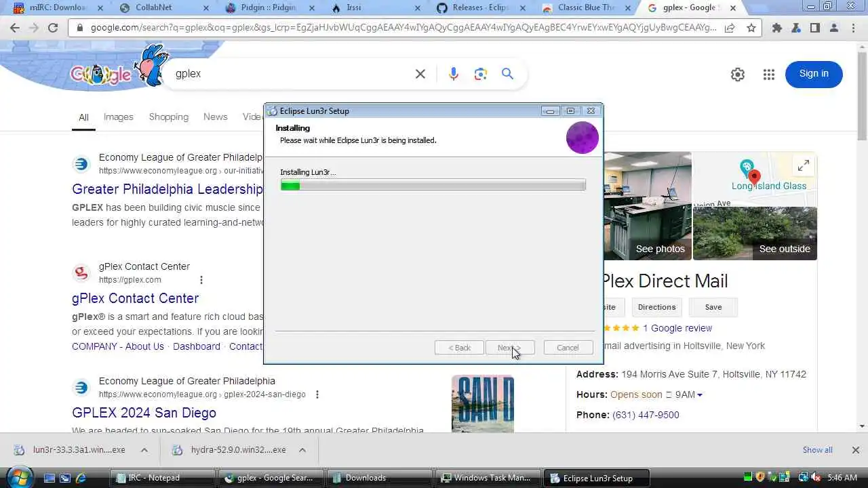This screenshot has height=488, width=868.
Task: Open the Google apps grid
Action: (x=768, y=75)
